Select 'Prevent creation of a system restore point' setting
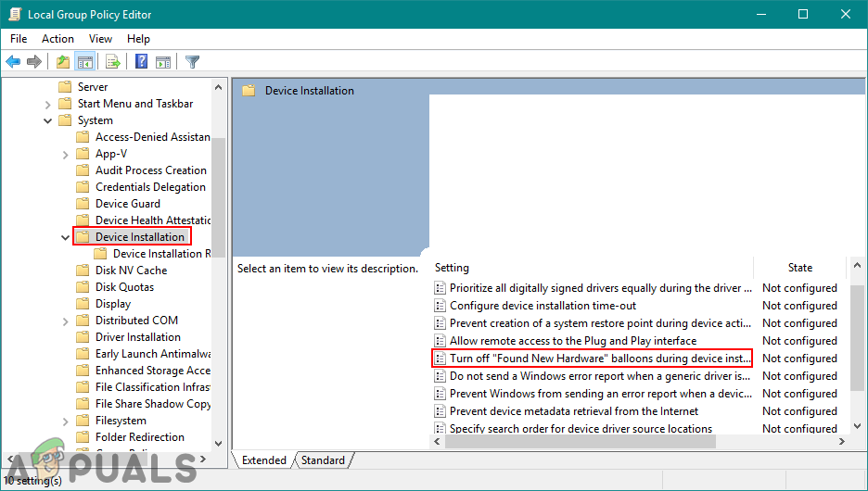The height and width of the screenshot is (491, 868). 601,323
